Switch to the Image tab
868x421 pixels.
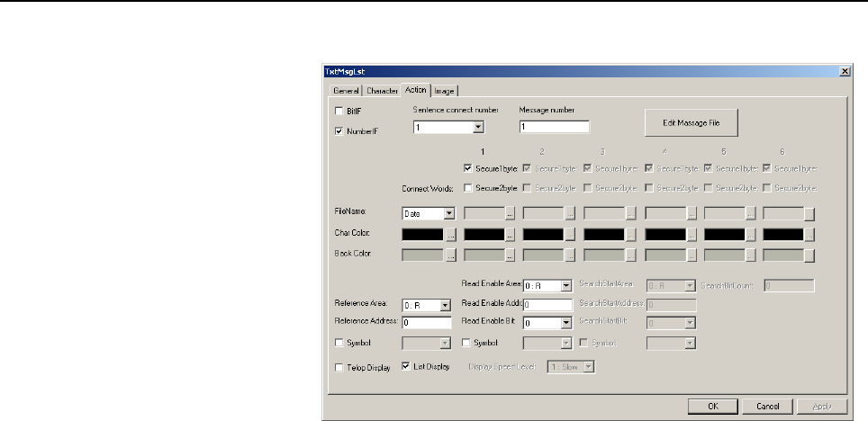[x=444, y=91]
